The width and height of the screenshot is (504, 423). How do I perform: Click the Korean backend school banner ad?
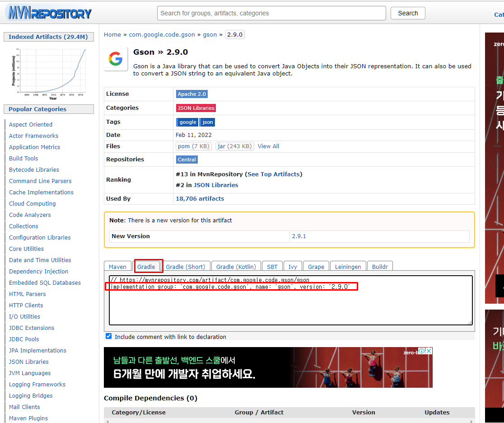[x=268, y=367]
